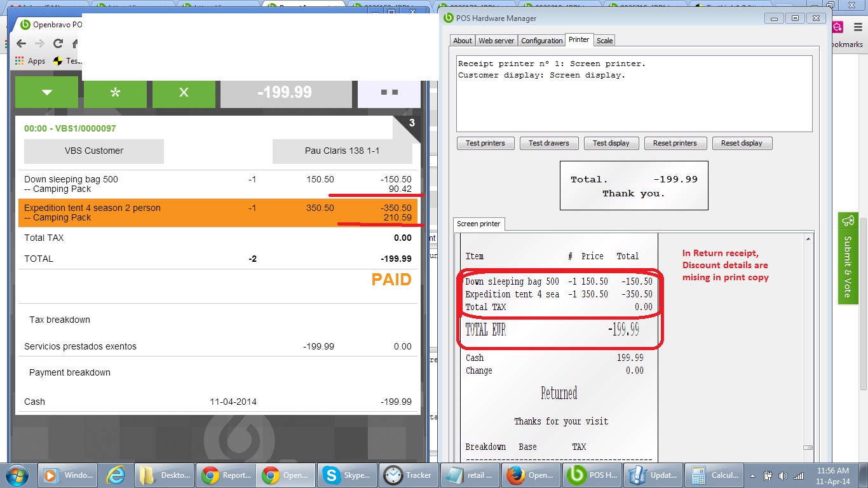Click Thanks for your visit on receipt
Viewport: 868px width, 488px height.
[561, 421]
